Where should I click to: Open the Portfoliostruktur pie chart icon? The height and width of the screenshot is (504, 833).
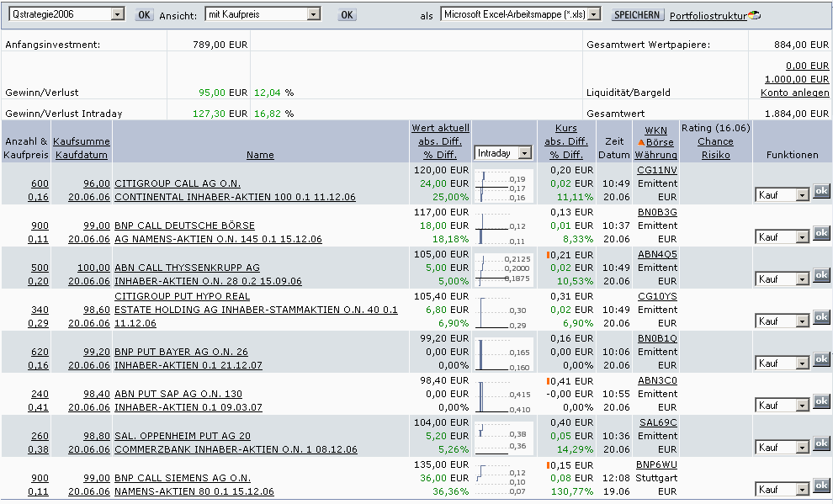(x=753, y=15)
